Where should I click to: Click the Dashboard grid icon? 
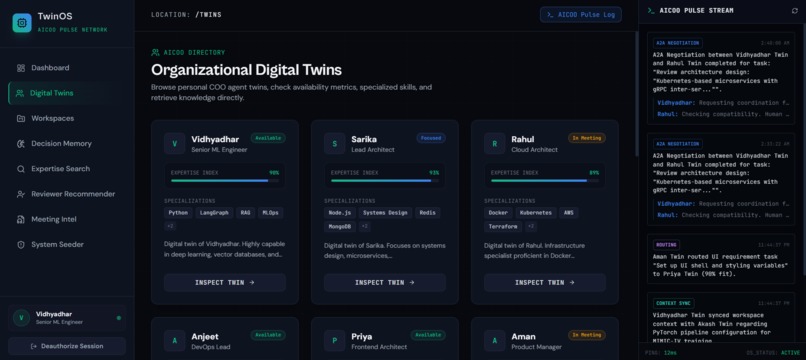tap(21, 68)
